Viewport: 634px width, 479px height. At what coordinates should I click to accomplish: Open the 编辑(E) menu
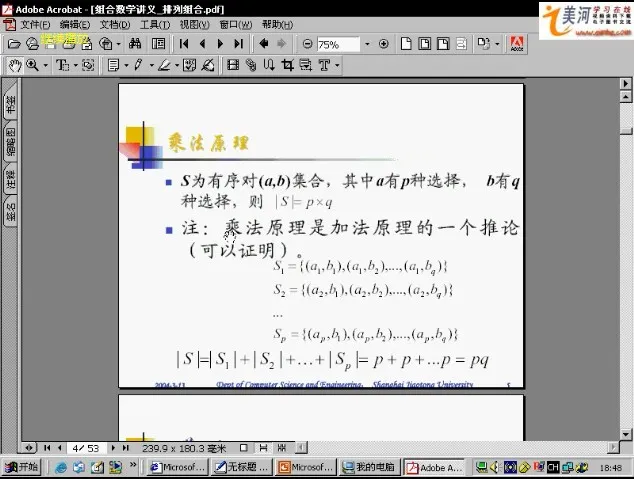tap(75, 25)
